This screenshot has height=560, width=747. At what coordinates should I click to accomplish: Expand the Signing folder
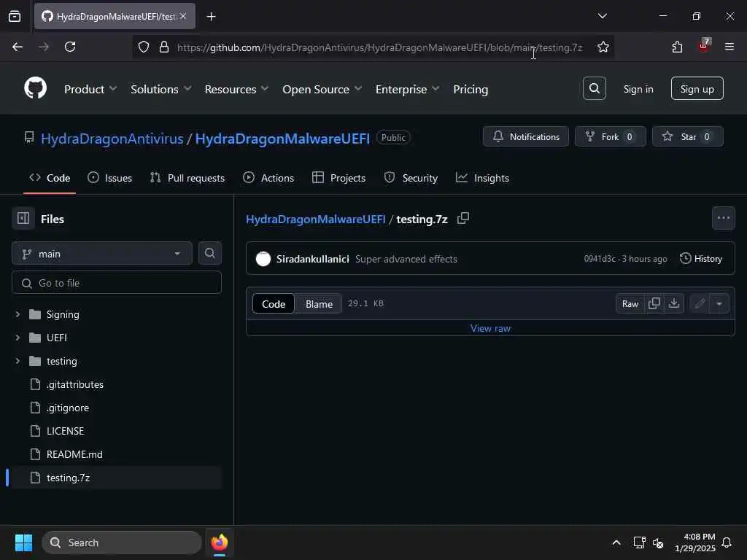18,314
